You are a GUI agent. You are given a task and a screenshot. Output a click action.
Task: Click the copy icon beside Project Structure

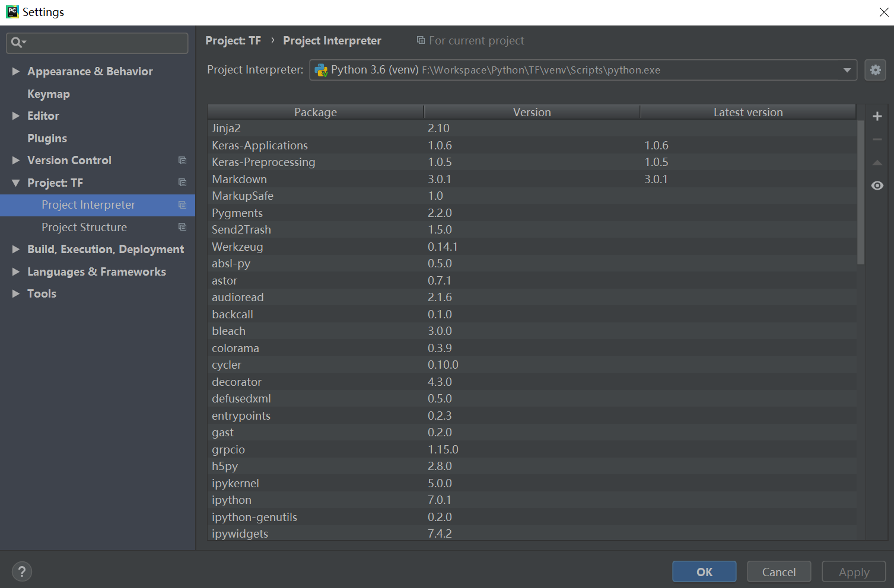[182, 227]
